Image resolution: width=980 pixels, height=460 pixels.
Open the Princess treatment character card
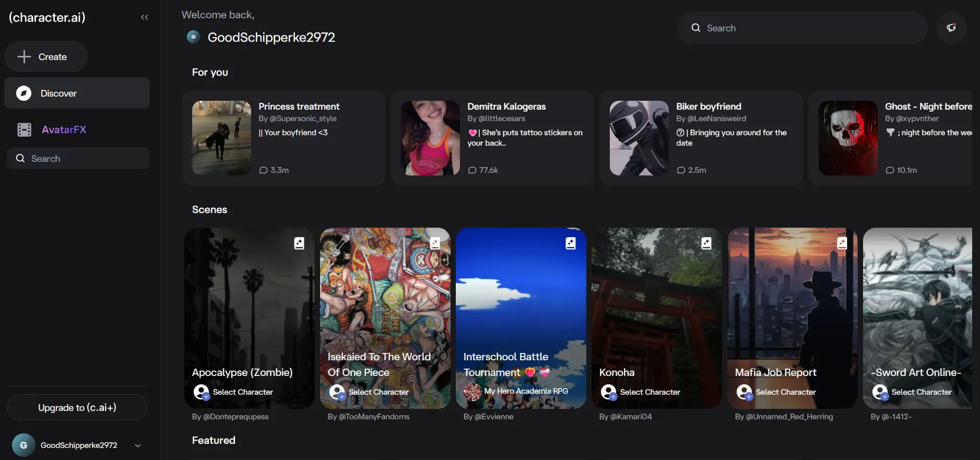coord(284,138)
